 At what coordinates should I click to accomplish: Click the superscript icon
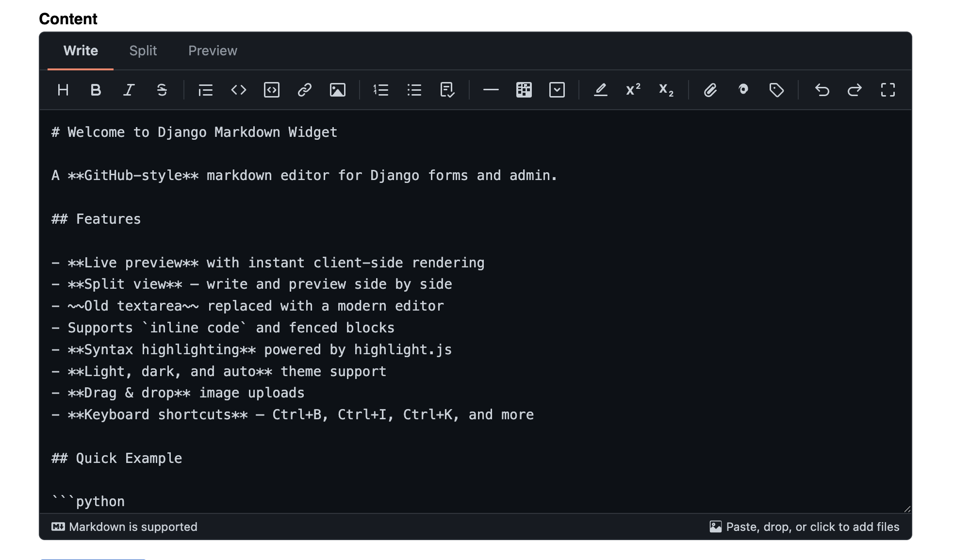click(x=633, y=90)
